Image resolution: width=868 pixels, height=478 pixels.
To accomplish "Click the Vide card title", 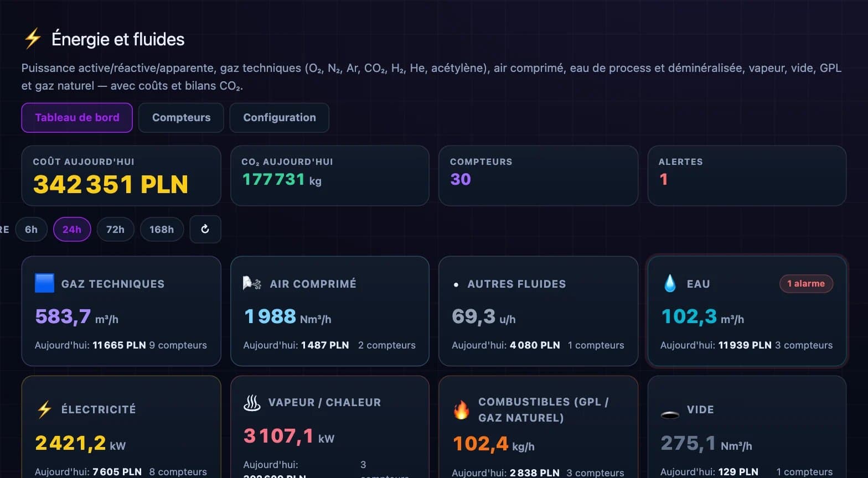I will tap(700, 409).
